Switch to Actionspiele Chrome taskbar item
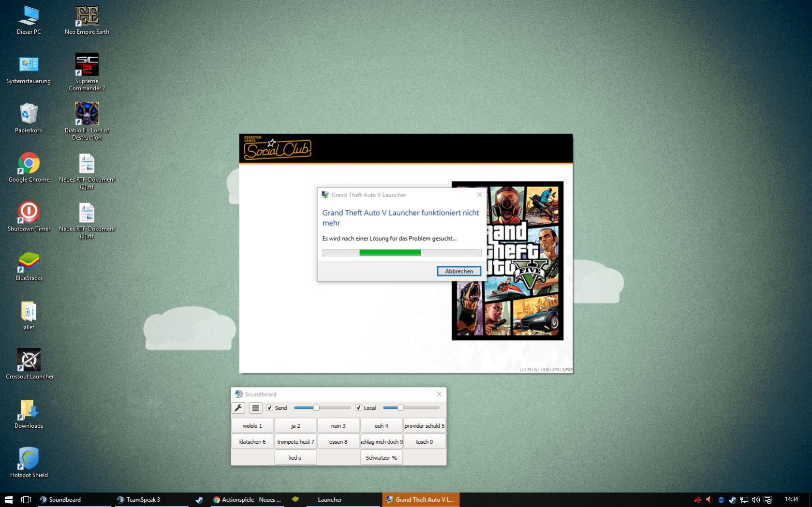Image resolution: width=812 pixels, height=507 pixels. pyautogui.click(x=248, y=500)
